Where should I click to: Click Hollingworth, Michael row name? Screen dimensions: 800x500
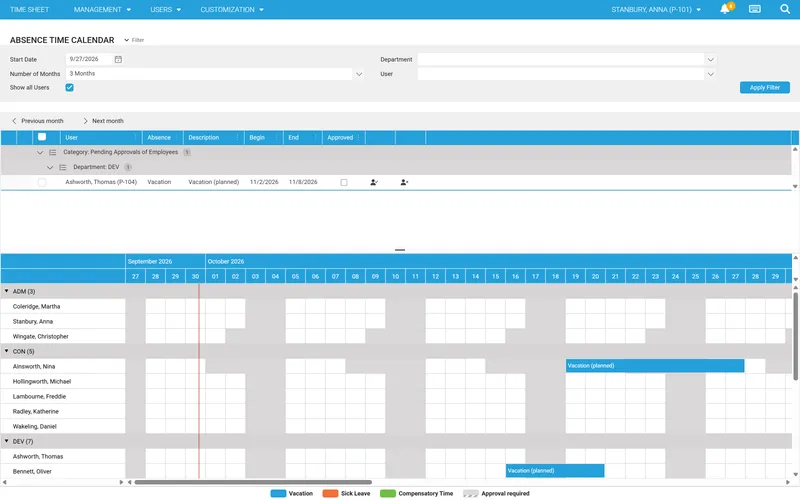pyautogui.click(x=42, y=382)
